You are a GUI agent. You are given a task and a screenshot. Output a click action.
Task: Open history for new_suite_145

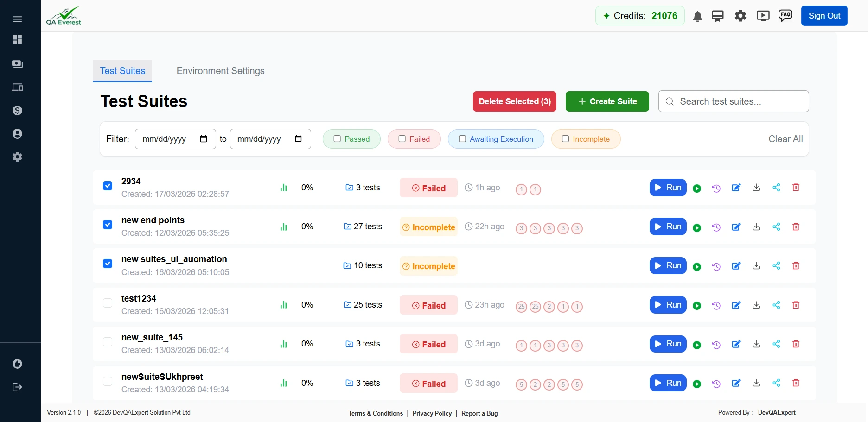[x=716, y=345]
